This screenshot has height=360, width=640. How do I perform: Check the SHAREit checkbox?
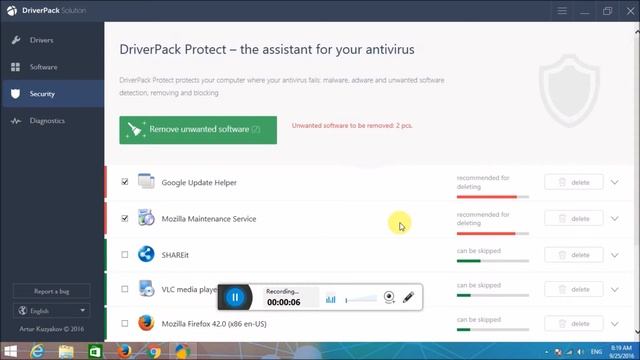click(x=125, y=255)
